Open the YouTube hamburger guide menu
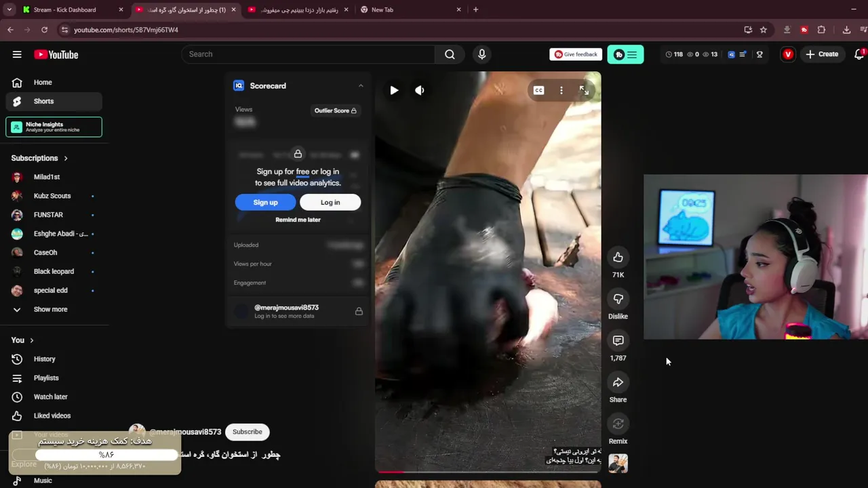 coord(17,54)
